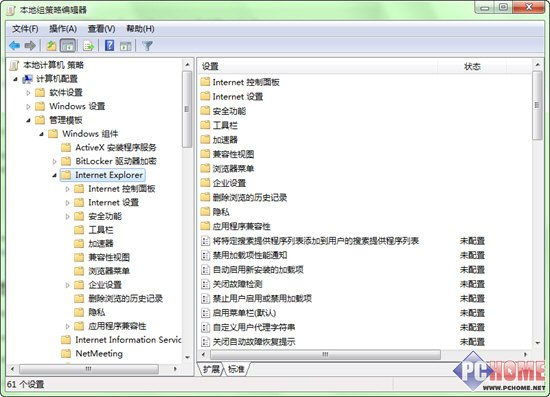Switch to the 扩展 tab

[211, 369]
